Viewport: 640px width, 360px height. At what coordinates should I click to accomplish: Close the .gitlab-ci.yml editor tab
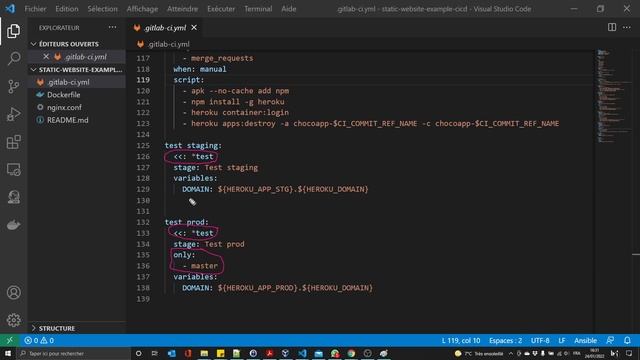pyautogui.click(x=194, y=27)
